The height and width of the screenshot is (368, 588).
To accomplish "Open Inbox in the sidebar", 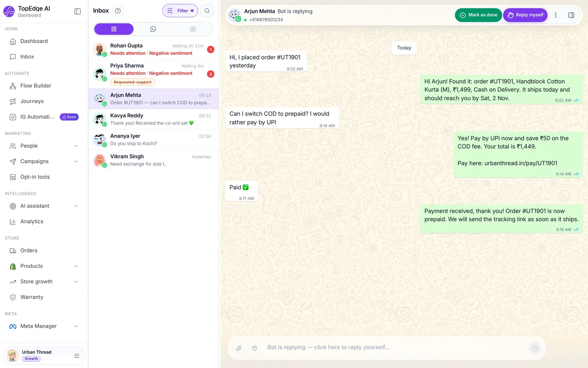I will (x=44, y=57).
